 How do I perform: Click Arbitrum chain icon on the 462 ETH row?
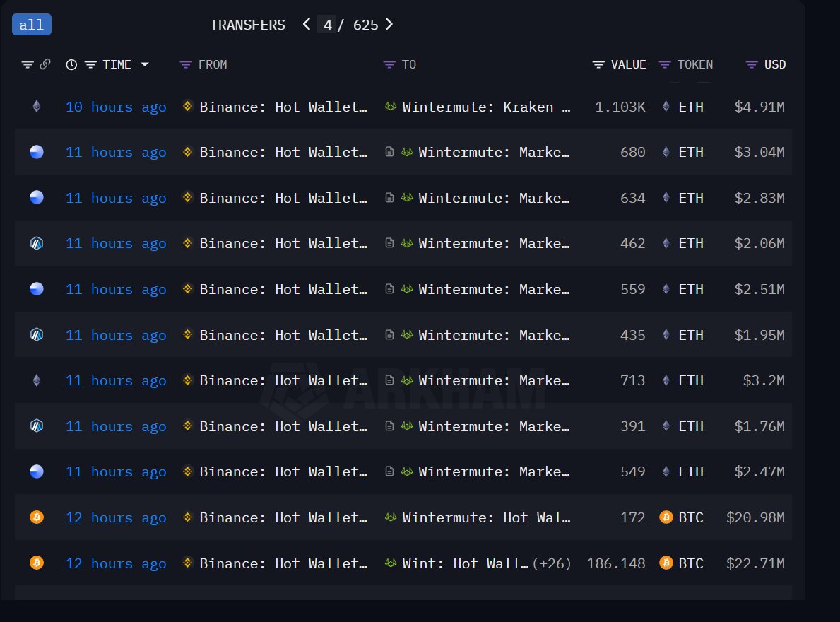[37, 243]
